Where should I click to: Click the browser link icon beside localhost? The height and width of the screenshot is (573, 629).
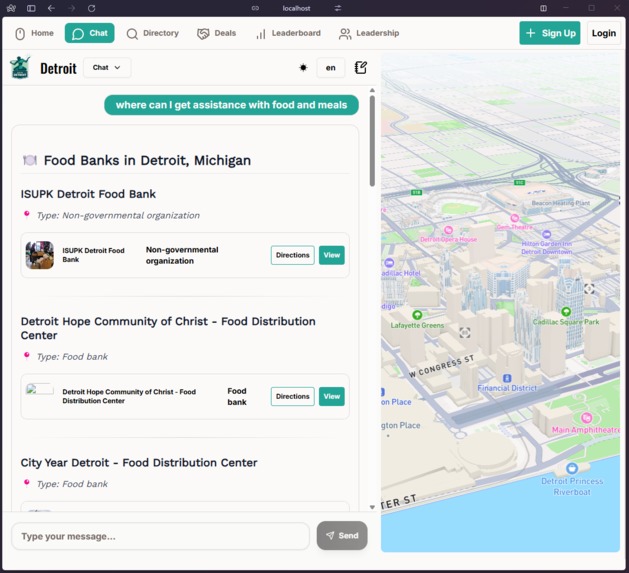pos(255,8)
